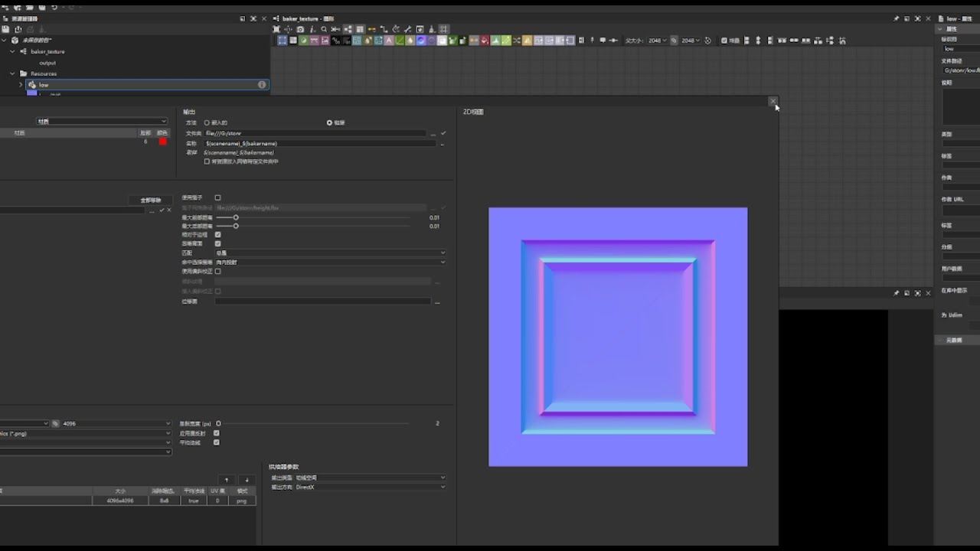Click the reset icon right of the 2048 dropdowns
This screenshot has width=980, height=551.
(707, 41)
